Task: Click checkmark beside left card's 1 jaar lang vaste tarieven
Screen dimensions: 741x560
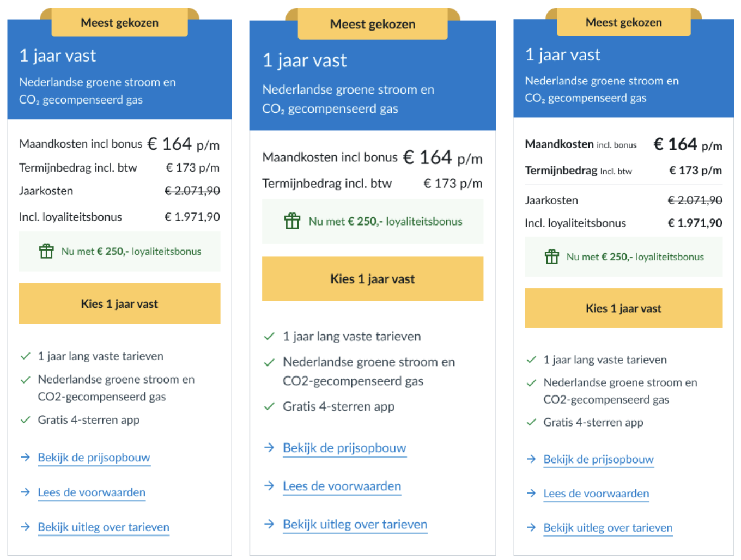Action: tap(25, 356)
